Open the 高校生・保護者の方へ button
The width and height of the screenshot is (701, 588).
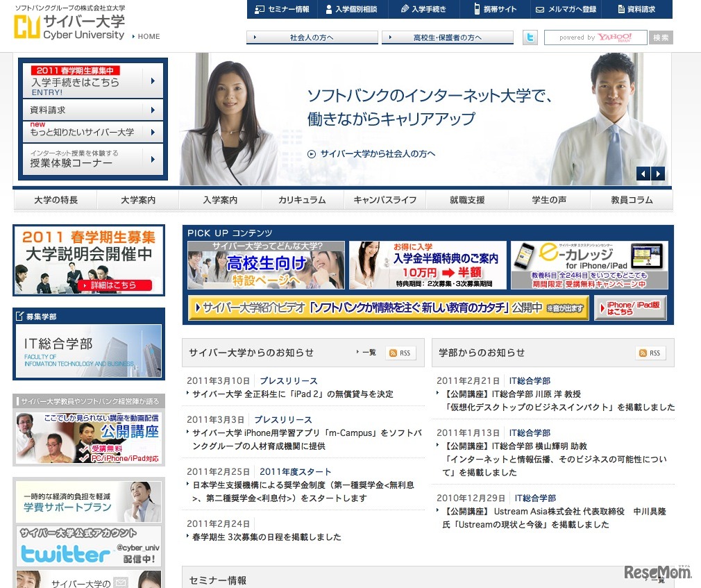(x=448, y=37)
